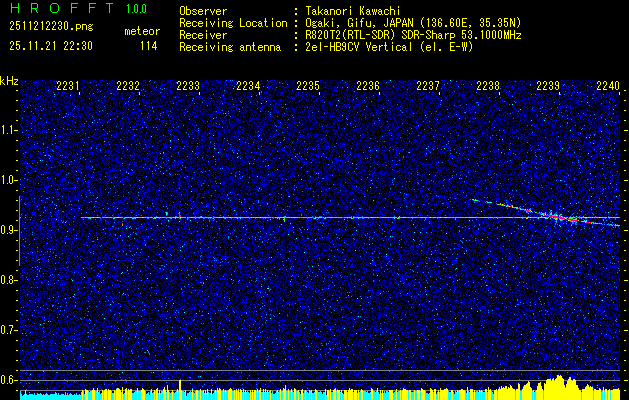Click the 2232 time axis marker
The image size is (629, 400).
click(x=128, y=86)
